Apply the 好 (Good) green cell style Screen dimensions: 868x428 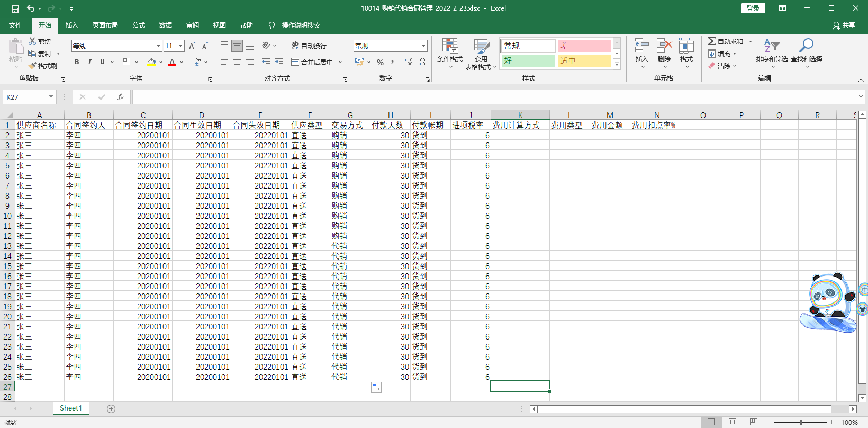[528, 61]
